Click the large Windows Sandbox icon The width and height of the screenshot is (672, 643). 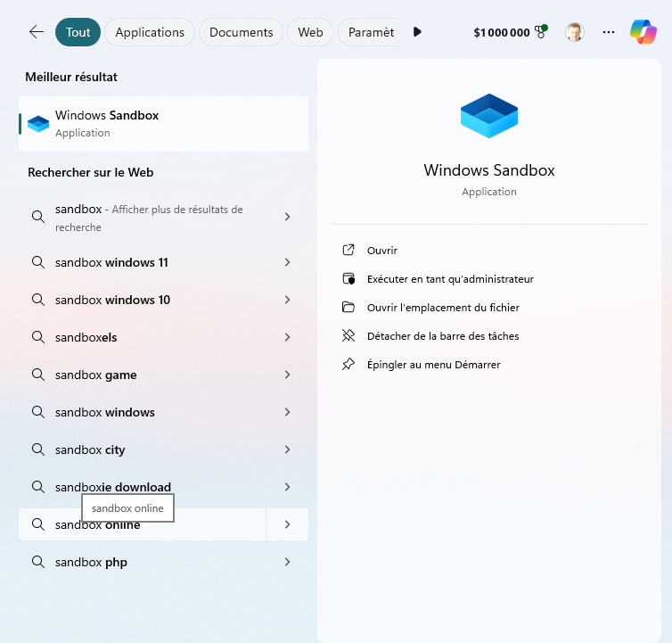[489, 116]
